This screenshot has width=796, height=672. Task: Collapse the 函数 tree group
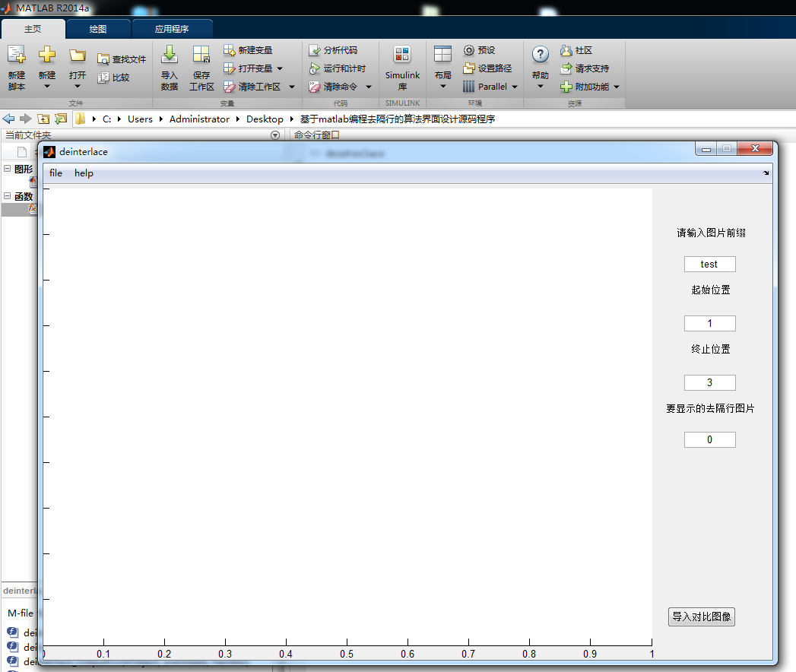coord(7,196)
